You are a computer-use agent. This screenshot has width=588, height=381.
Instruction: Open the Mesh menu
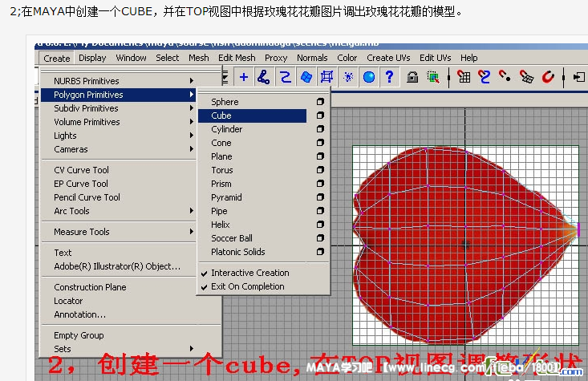pyautogui.click(x=198, y=58)
